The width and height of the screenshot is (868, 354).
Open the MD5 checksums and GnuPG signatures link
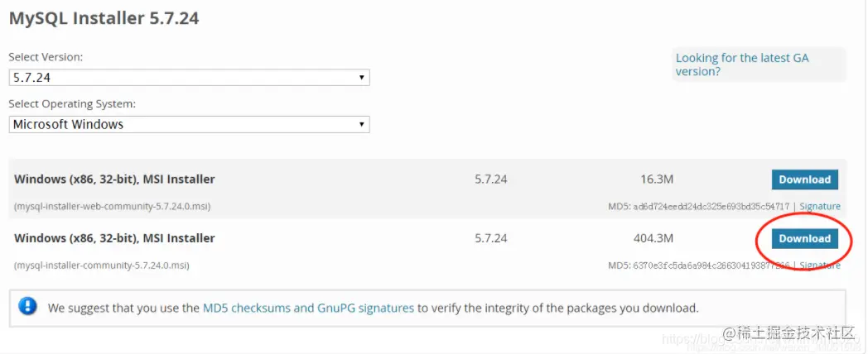click(x=308, y=308)
